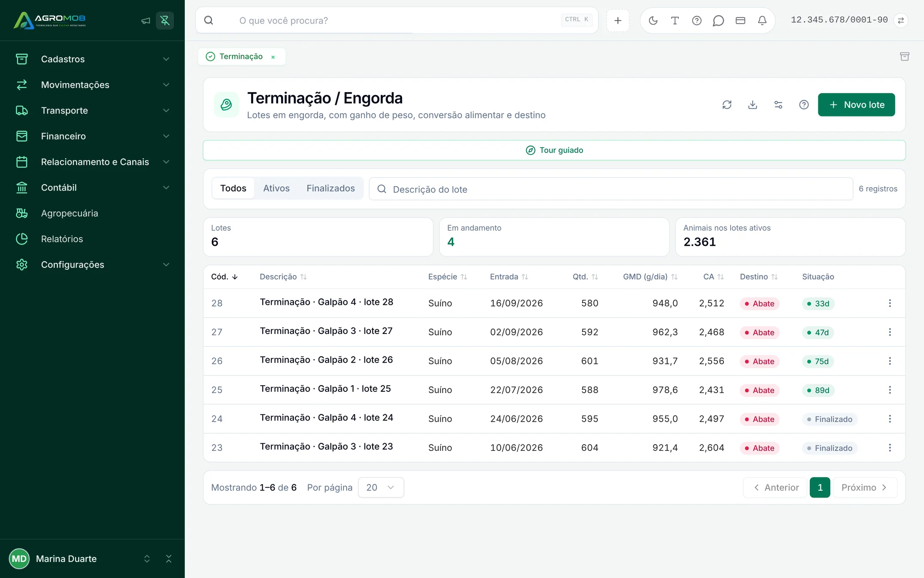Click the text size T icon
924x578 pixels.
point(675,21)
